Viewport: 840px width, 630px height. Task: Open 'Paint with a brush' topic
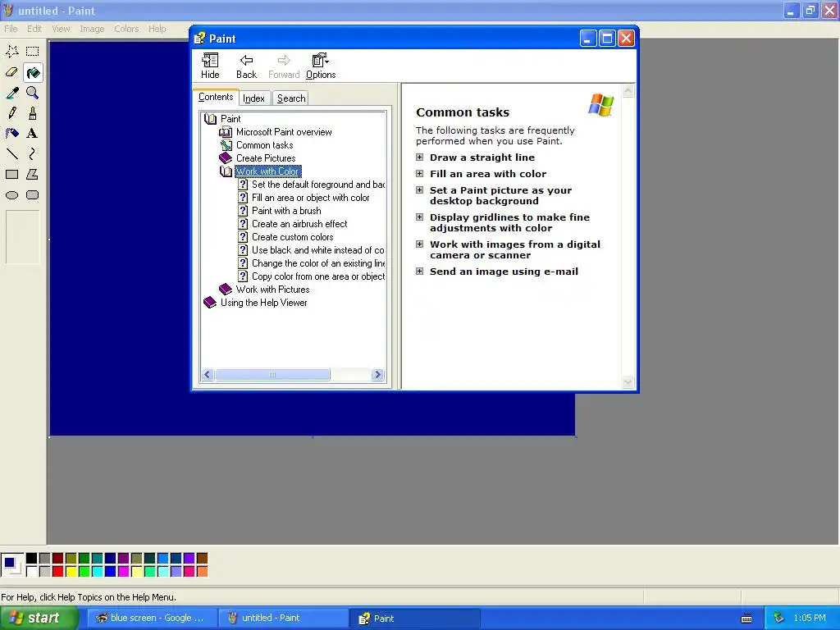(286, 211)
